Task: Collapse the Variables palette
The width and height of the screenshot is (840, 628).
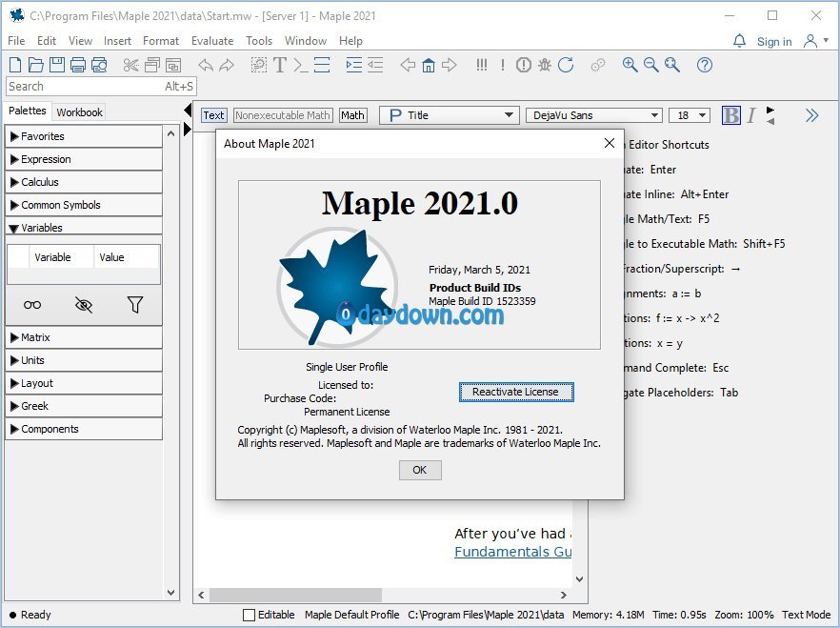Action: [x=84, y=227]
